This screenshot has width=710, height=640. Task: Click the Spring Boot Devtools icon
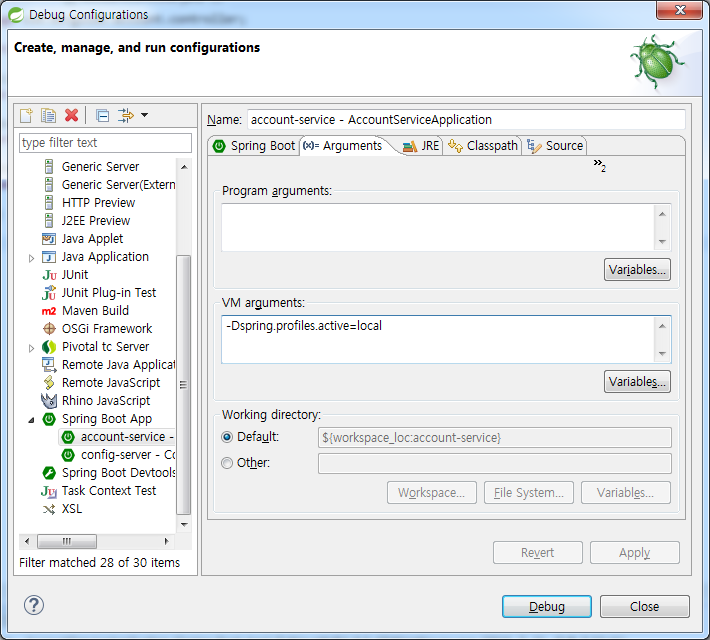click(49, 473)
